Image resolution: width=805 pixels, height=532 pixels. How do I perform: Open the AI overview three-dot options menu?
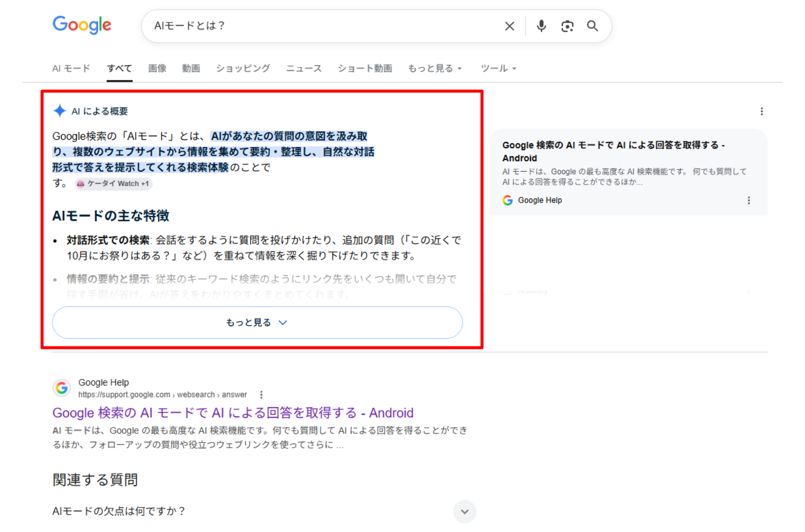point(762,112)
